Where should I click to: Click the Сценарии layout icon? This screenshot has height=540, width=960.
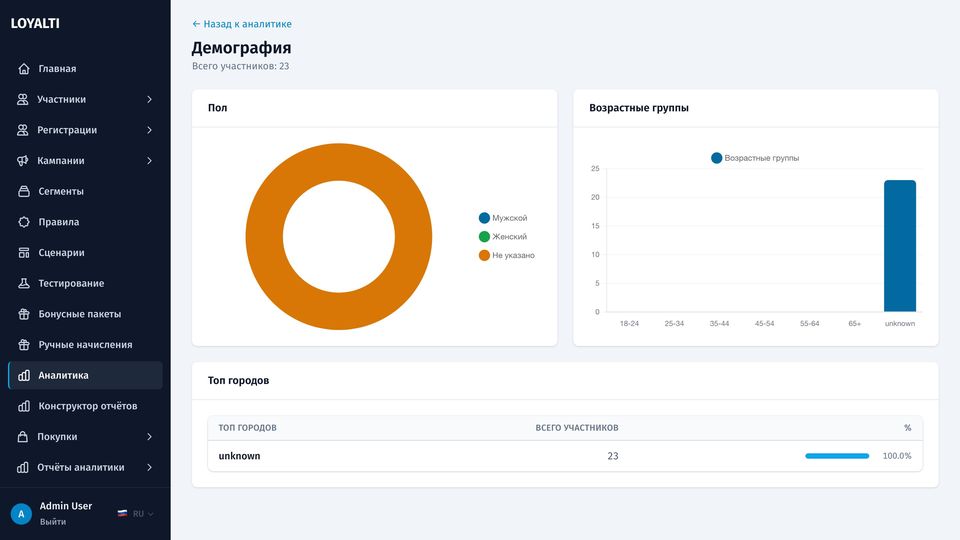tap(24, 252)
